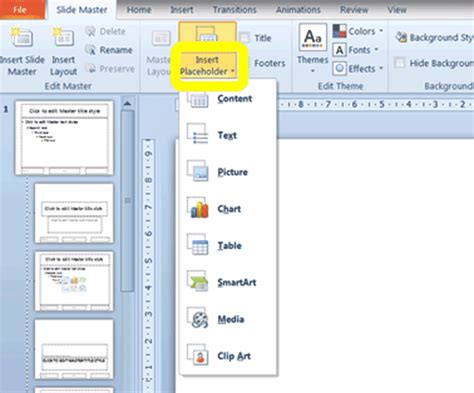
Task: Switch to the Review tab
Action: [354, 10]
